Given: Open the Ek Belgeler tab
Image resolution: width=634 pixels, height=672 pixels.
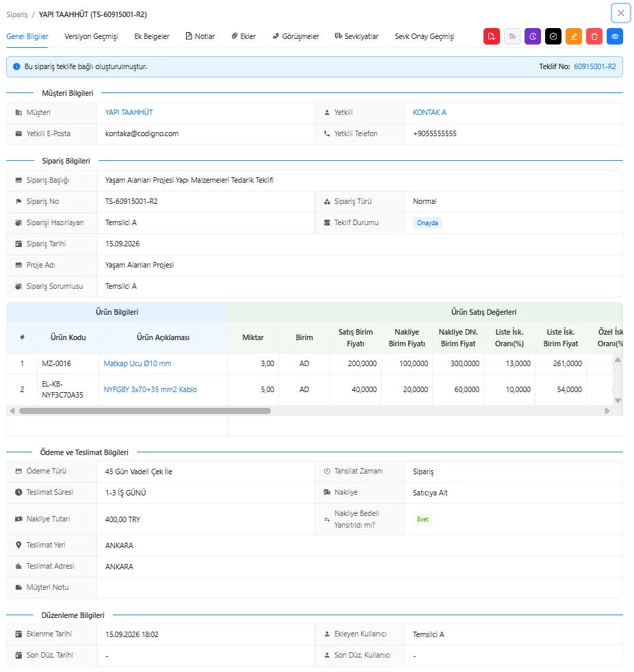Looking at the screenshot, I should tap(152, 36).
